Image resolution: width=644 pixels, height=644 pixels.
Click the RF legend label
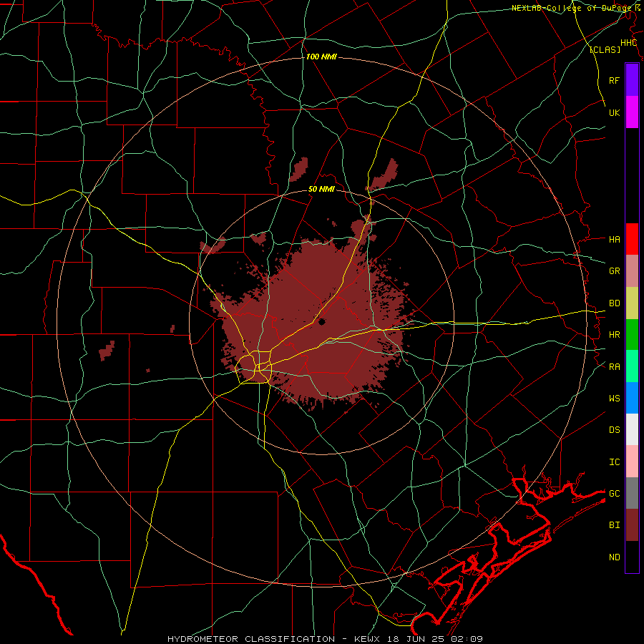614,80
